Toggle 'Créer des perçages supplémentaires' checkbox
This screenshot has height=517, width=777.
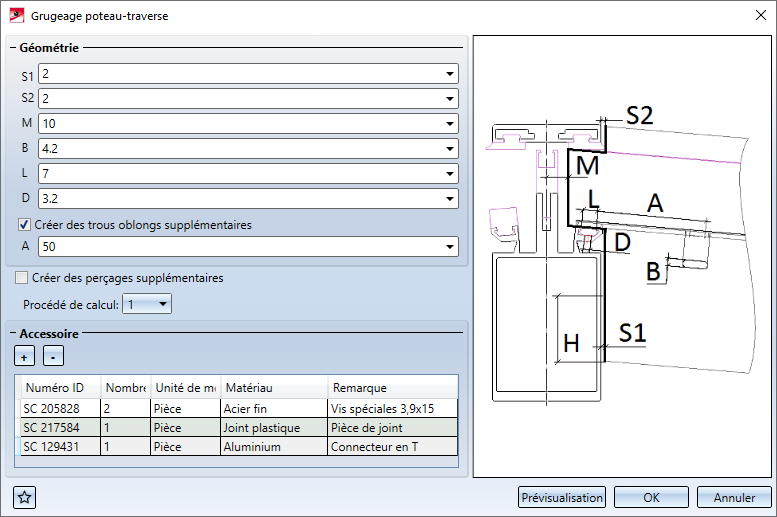tap(22, 278)
